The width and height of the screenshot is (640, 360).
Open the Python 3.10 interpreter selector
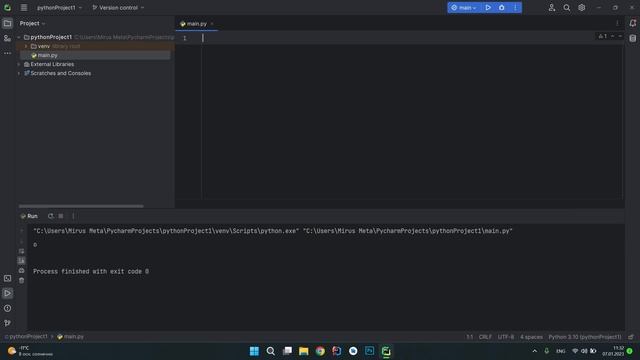pos(584,337)
